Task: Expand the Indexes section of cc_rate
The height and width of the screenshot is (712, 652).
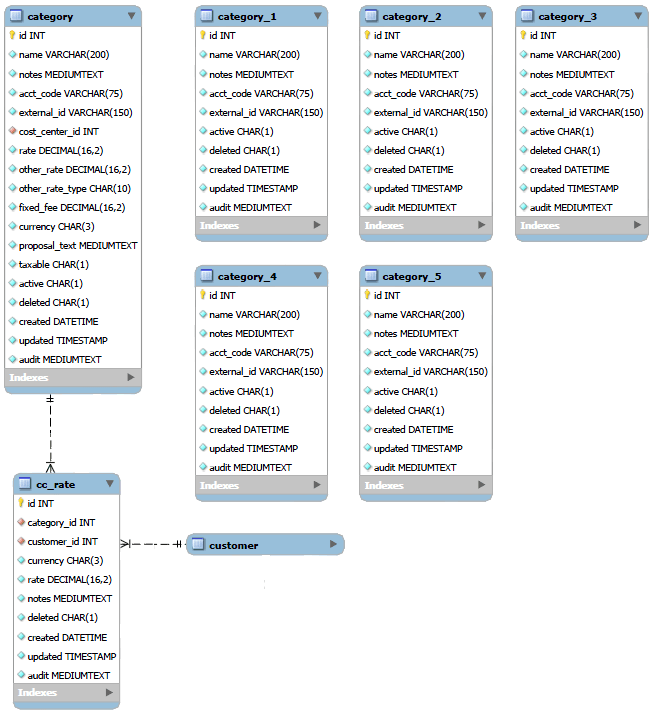Action: 109,692
